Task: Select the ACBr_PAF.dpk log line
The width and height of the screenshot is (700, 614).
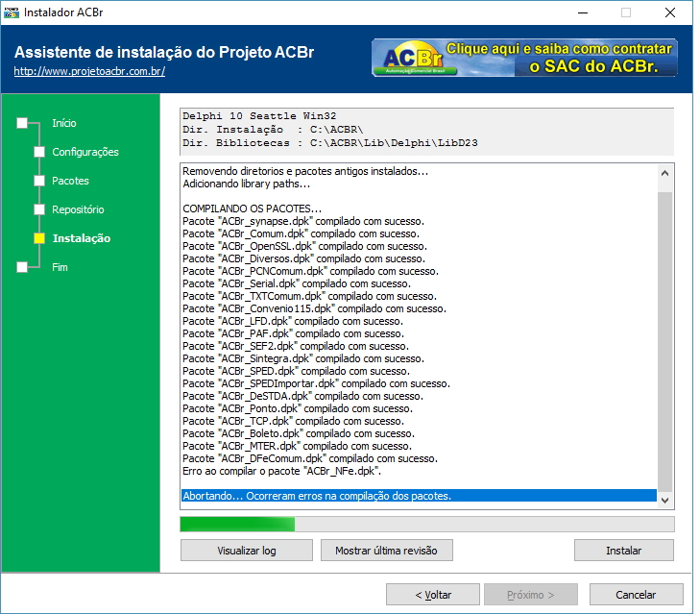Action: (x=293, y=333)
